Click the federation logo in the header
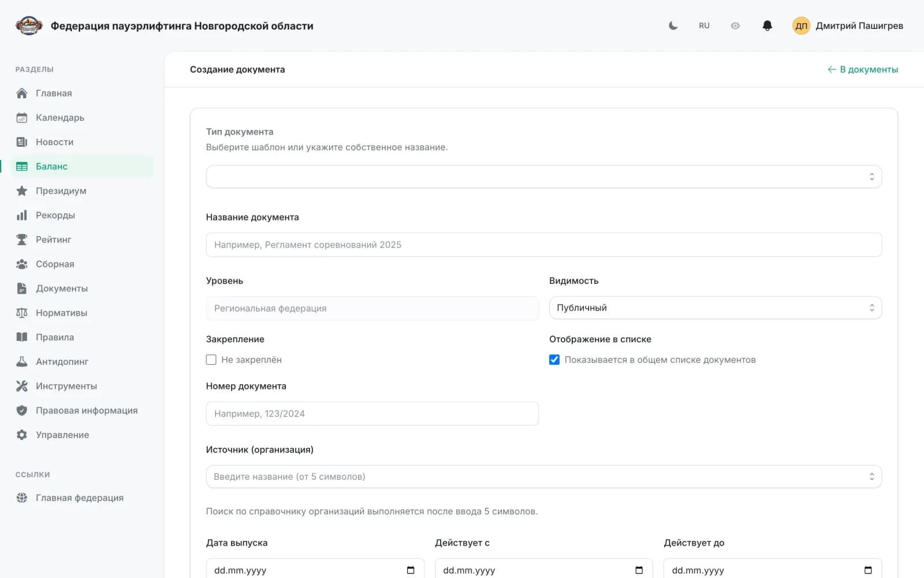Screen dimensions: 924x578 [29, 26]
